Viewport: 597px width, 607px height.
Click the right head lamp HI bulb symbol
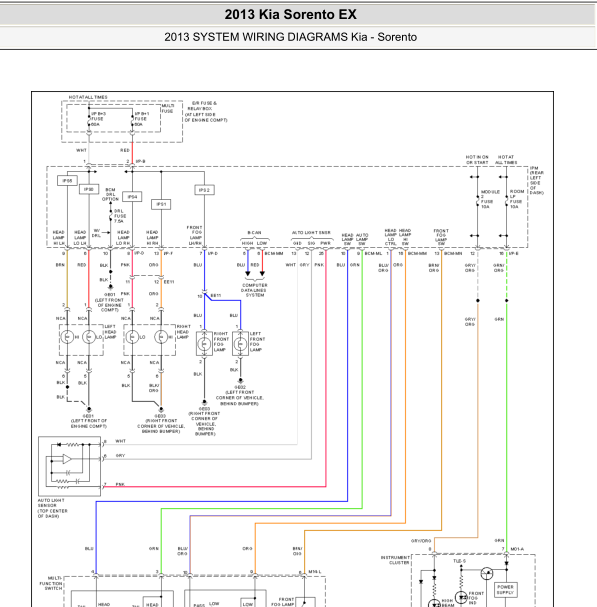tap(161, 337)
